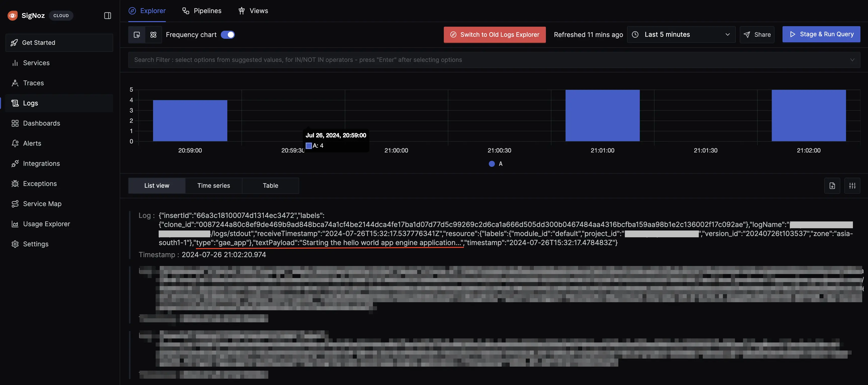Open the Last 5 minutes time dropdown
Viewport: 868px width, 385px height.
[x=681, y=34]
